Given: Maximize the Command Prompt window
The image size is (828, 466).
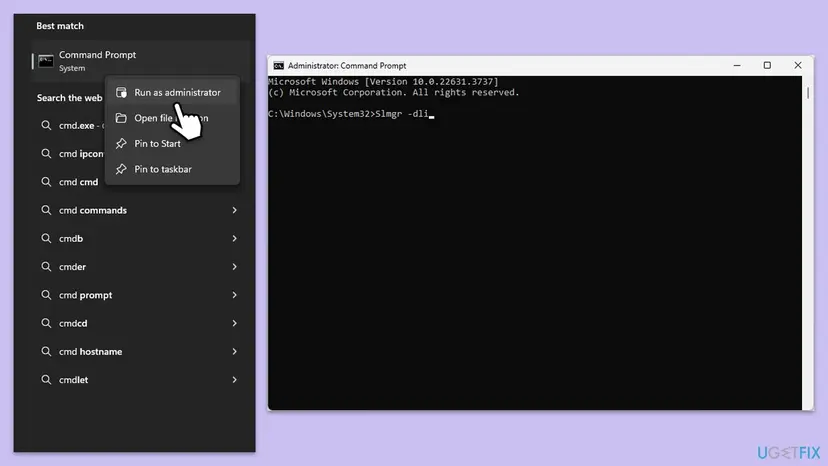Looking at the screenshot, I should coord(767,66).
